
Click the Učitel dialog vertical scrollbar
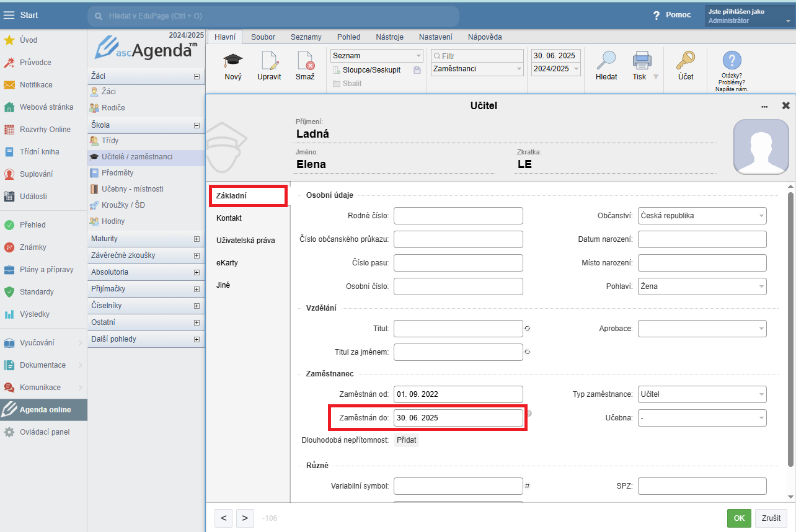[790, 329]
